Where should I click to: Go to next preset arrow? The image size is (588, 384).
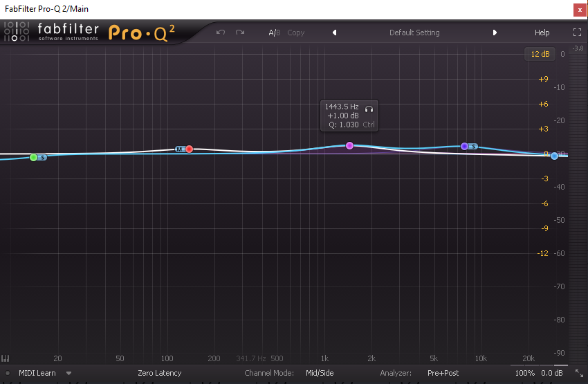pyautogui.click(x=495, y=33)
